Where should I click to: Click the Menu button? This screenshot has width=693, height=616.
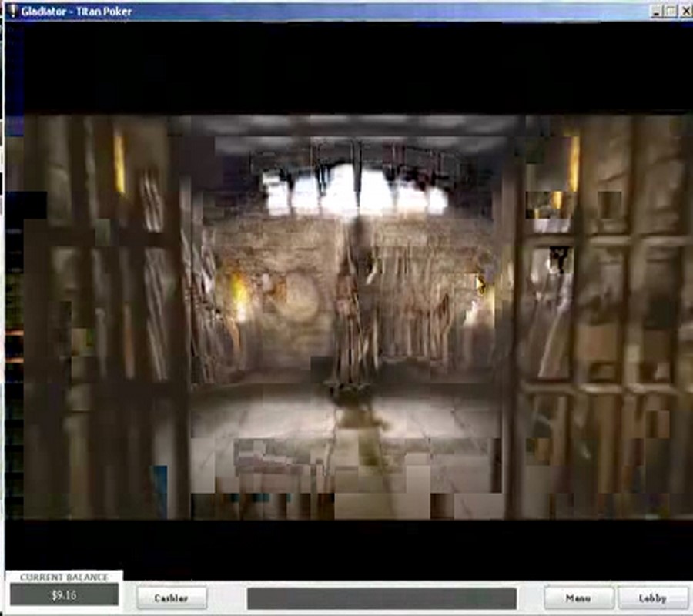click(578, 598)
